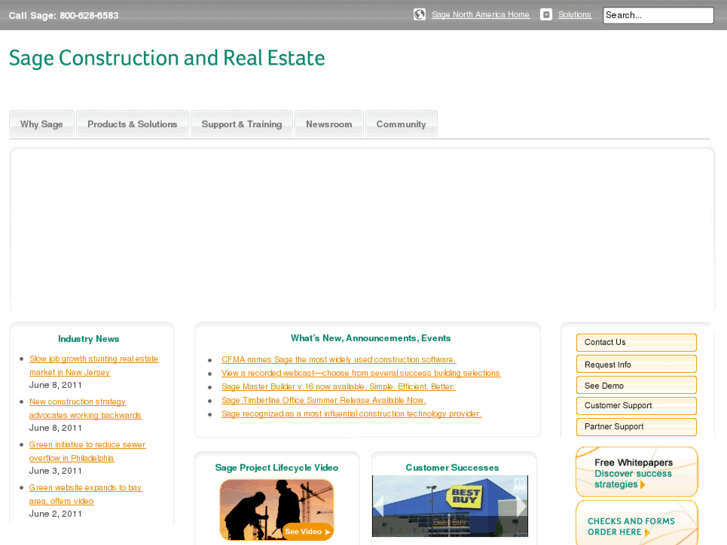Click the Call Sage phone number text

[64, 15]
